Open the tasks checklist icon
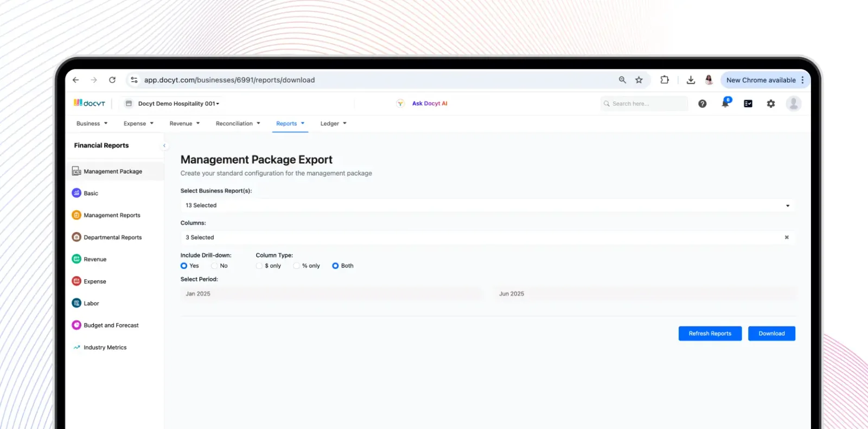The image size is (868, 429). (x=748, y=104)
